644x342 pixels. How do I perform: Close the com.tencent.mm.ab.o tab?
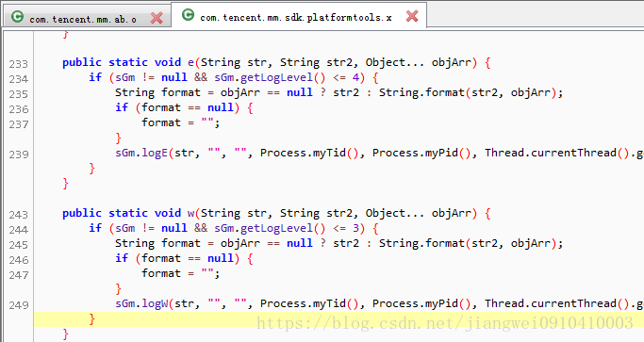click(x=157, y=18)
